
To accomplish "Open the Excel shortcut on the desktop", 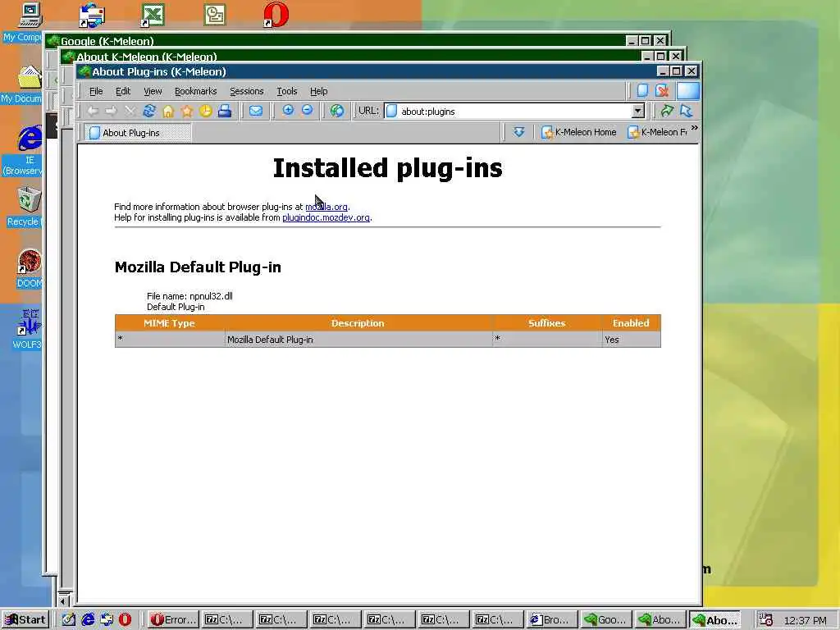I will (153, 15).
